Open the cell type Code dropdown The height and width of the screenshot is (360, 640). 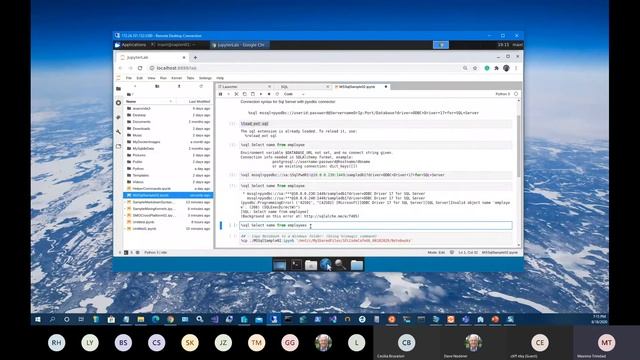(294, 94)
